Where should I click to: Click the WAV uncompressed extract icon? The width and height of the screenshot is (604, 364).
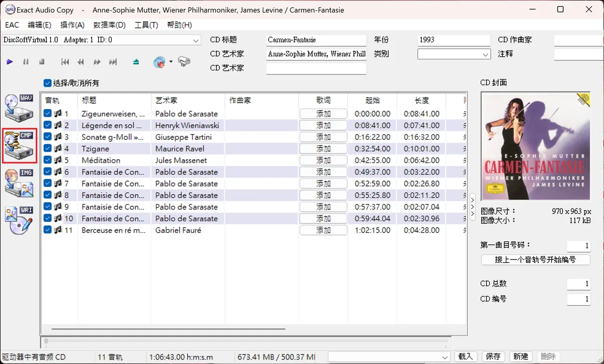pos(19,107)
